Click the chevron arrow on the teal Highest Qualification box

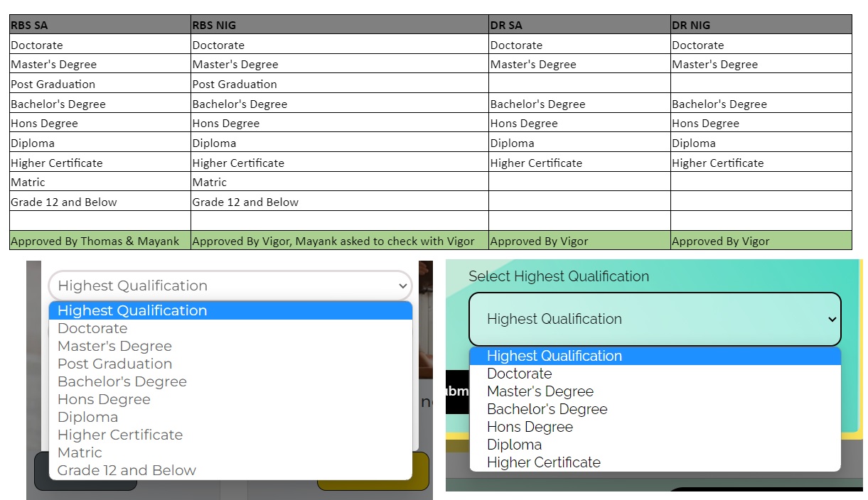[x=832, y=320]
